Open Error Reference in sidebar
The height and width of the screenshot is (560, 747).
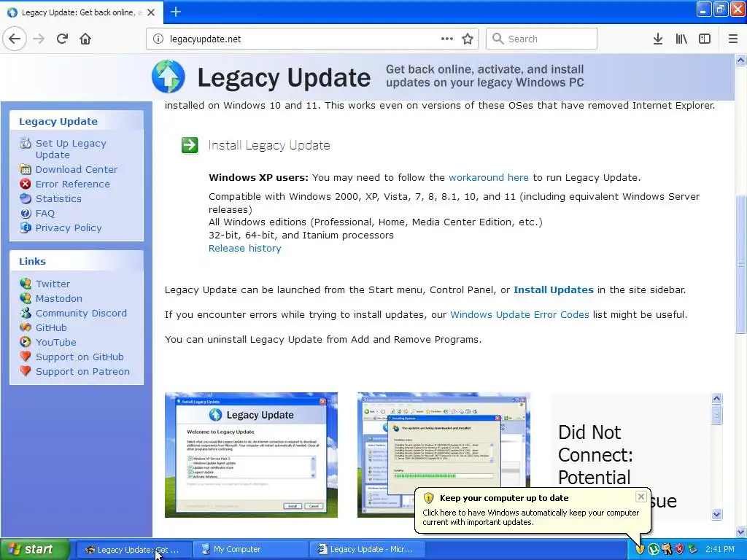(x=72, y=184)
